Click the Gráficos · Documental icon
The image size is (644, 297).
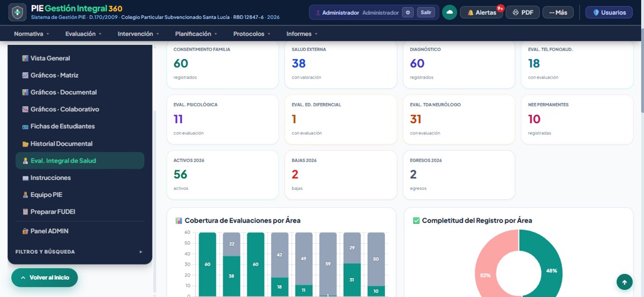25,92
